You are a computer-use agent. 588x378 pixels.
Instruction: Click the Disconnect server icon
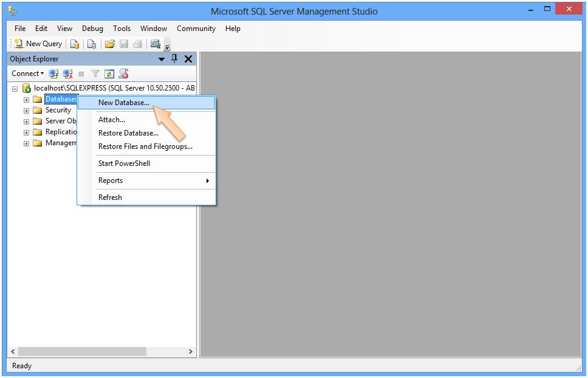pos(68,74)
